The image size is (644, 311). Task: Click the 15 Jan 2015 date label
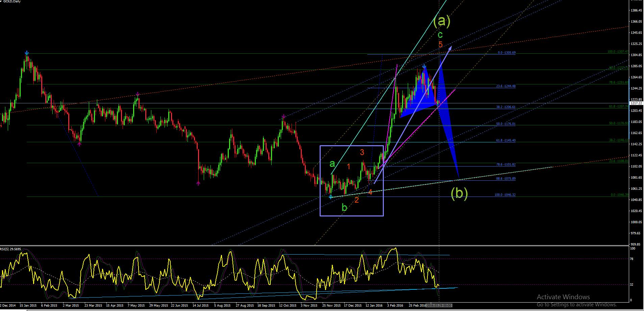click(x=28, y=306)
